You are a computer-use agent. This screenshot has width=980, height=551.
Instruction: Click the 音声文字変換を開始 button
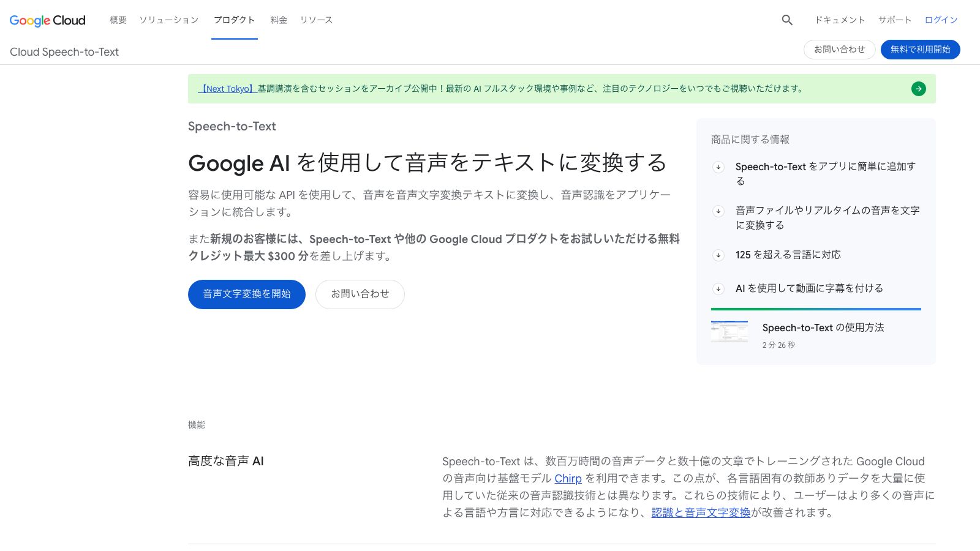[x=247, y=294]
